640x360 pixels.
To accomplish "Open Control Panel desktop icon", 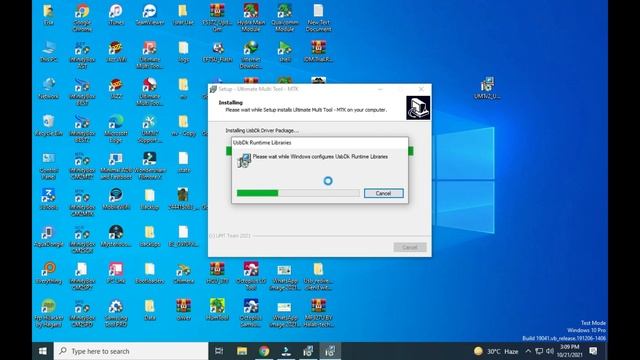I will pyautogui.click(x=49, y=166).
